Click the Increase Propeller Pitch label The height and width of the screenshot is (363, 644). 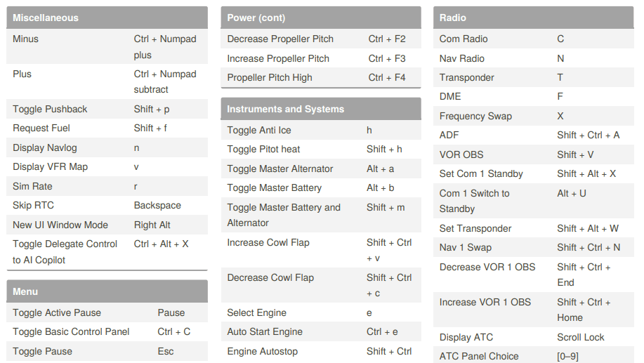point(278,58)
